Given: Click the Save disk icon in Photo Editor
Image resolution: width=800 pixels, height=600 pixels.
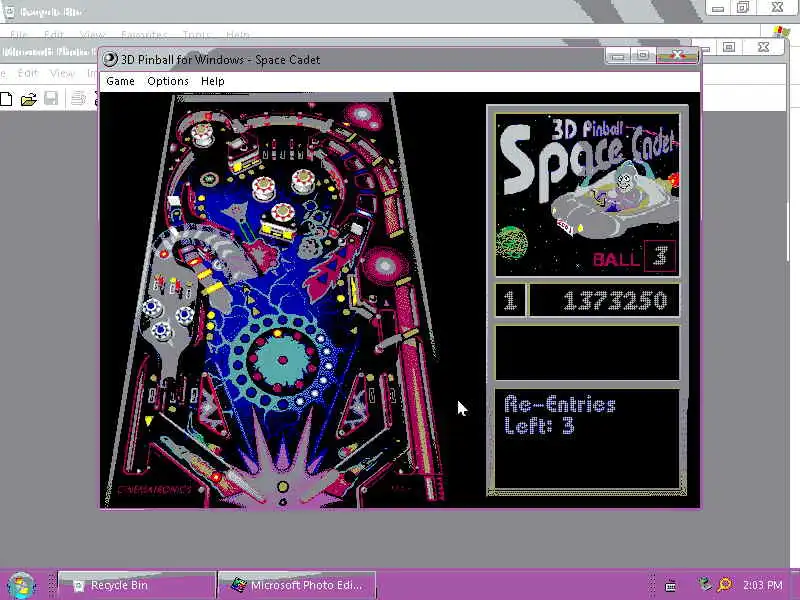Looking at the screenshot, I should (x=51, y=98).
